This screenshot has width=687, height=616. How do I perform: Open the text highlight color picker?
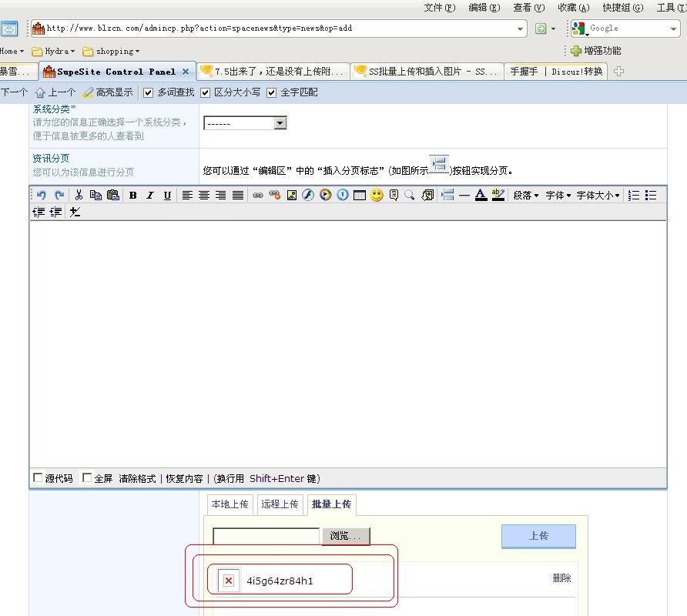point(498,196)
